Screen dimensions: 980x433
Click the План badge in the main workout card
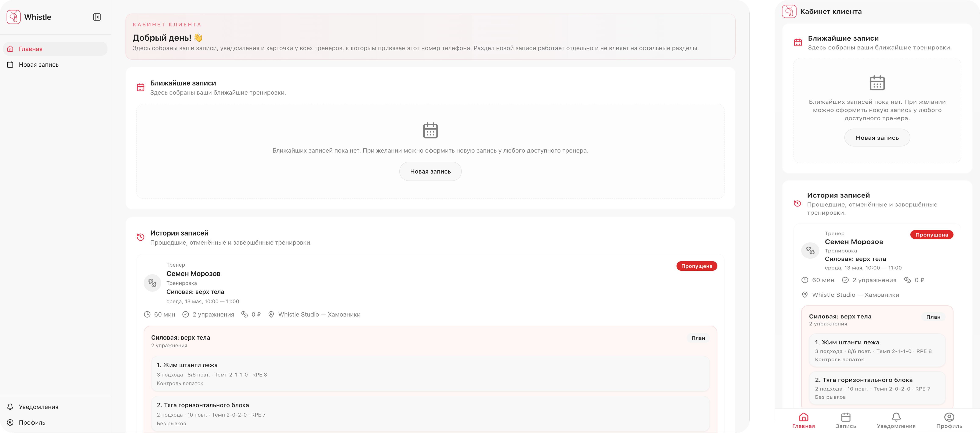tap(698, 338)
